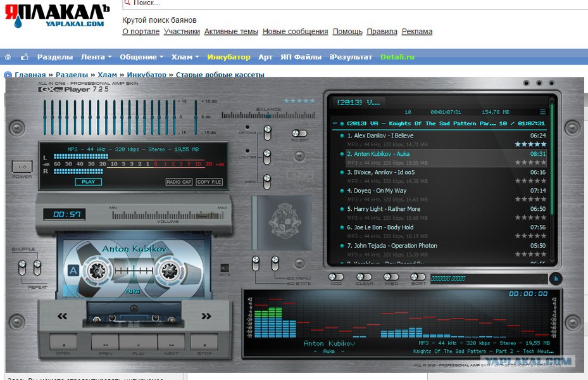Image resolution: width=588 pixels, height=380 pixels.
Task: Click the search magnifier icon at page top
Action: point(127,3)
